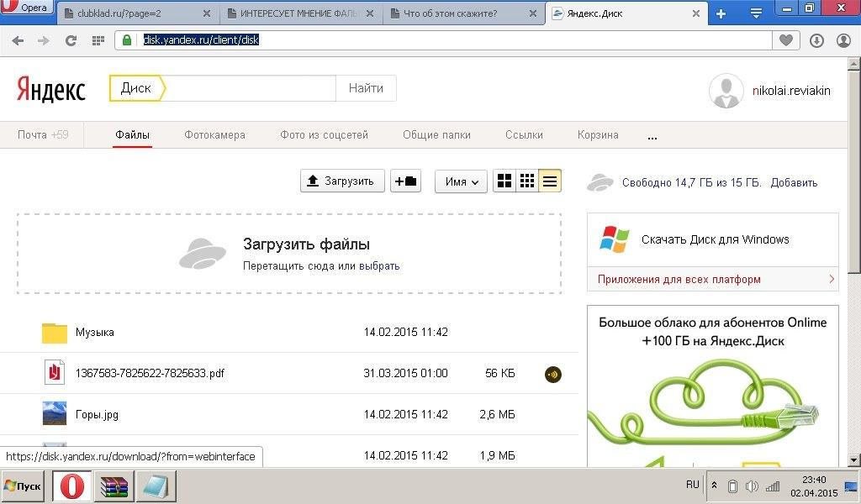Open the Имя sort dropdown
Screen dimensions: 861x504
(462, 181)
